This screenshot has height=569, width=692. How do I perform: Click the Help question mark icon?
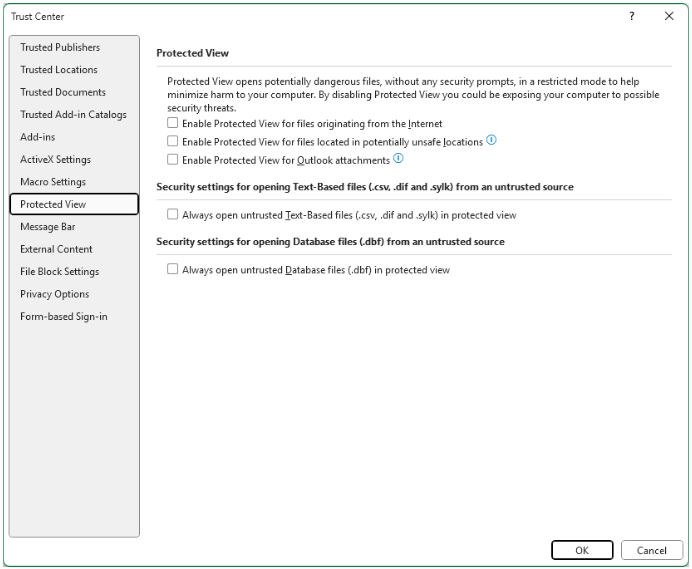click(631, 16)
